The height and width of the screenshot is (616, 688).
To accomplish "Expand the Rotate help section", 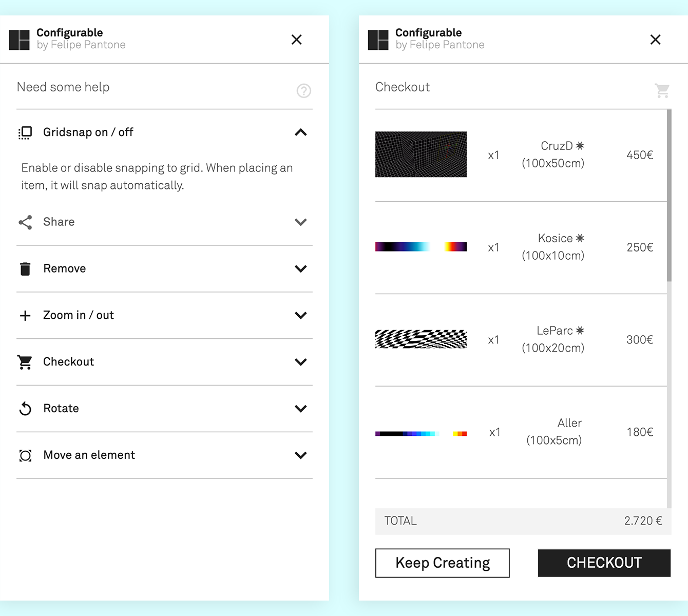I will pos(301,409).
